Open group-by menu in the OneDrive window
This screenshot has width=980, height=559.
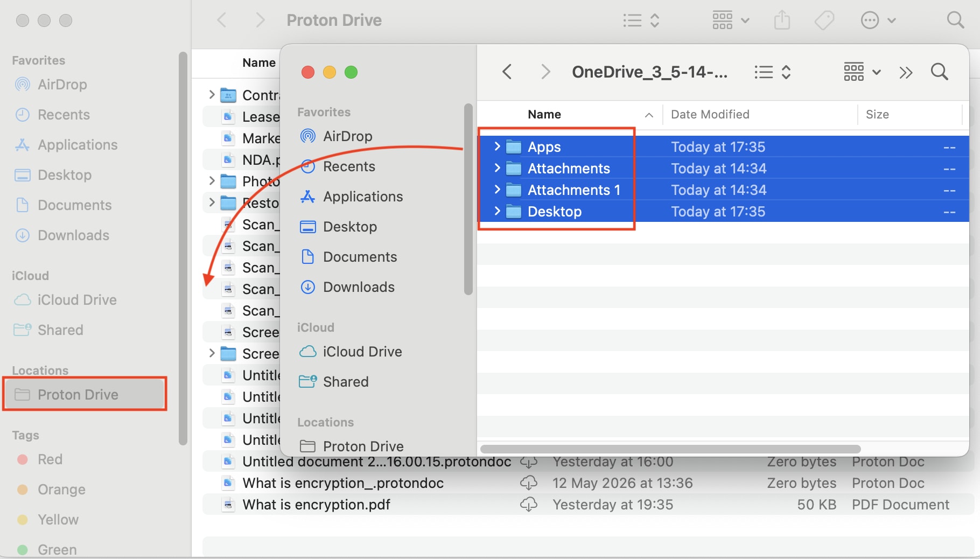(862, 72)
